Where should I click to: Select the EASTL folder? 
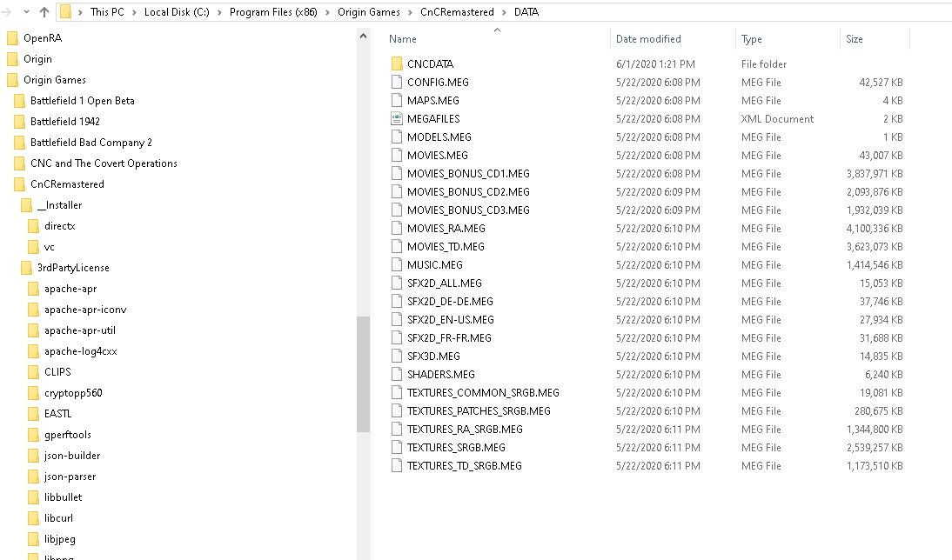(x=57, y=414)
